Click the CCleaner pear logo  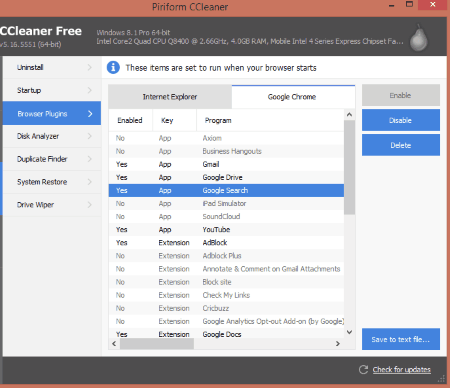[x=419, y=38]
